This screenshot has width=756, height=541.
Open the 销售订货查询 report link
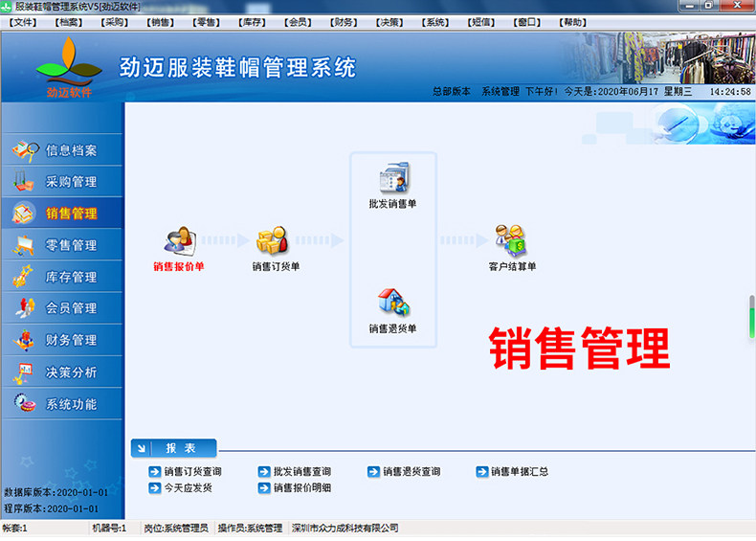(193, 471)
